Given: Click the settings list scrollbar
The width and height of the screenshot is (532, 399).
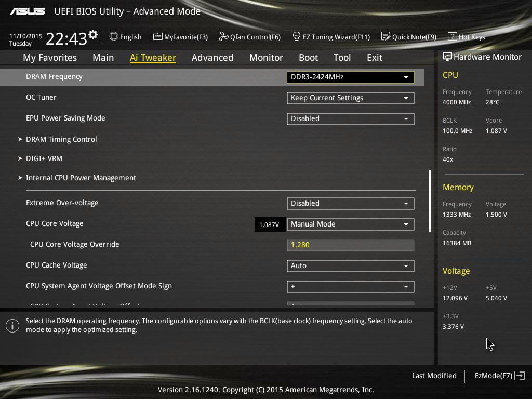Looking at the screenshot, I should click(430, 201).
